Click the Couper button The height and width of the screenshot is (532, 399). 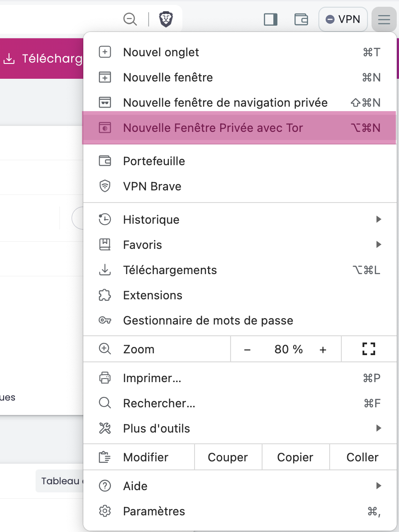(x=228, y=457)
